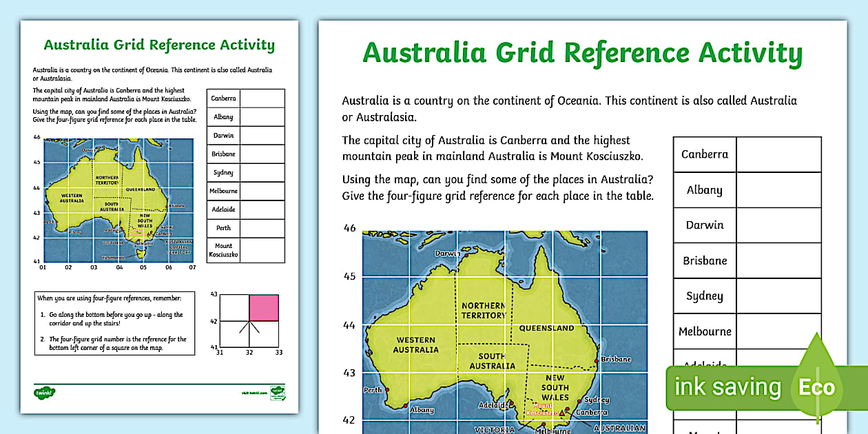This screenshot has height=434, width=868.
Task: Click the "When you are using four-figure references" line
Action: 110,298
